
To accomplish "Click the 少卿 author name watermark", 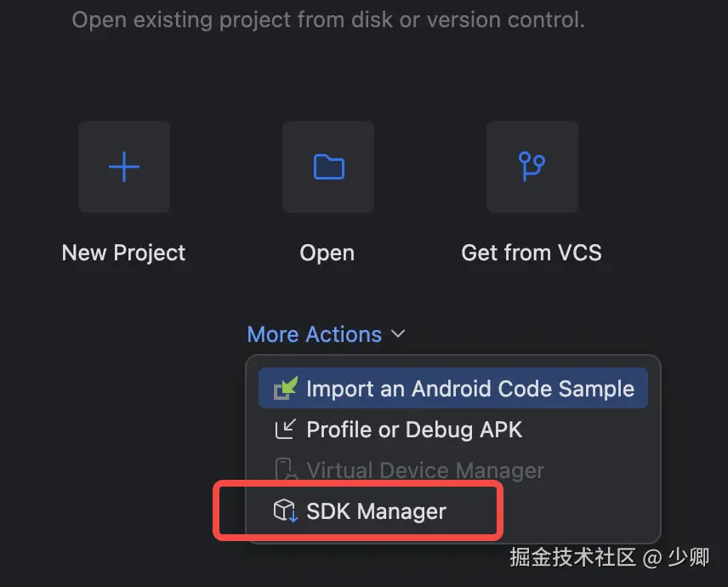I will tap(688, 558).
